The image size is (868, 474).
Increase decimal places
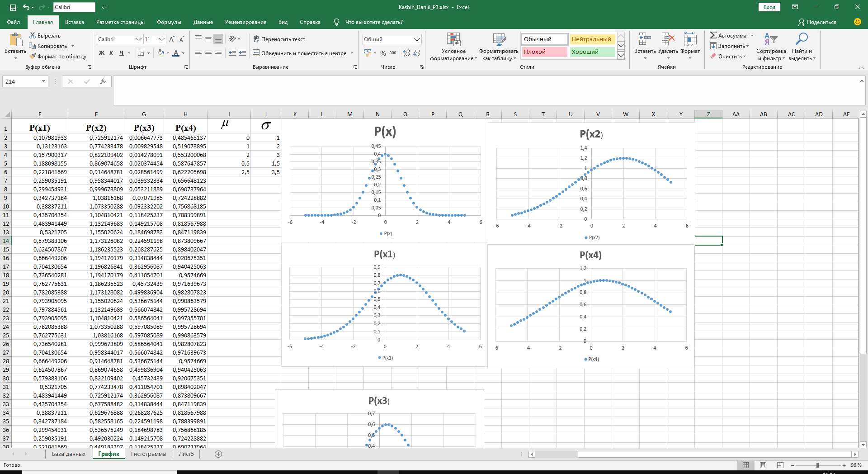coord(407,53)
